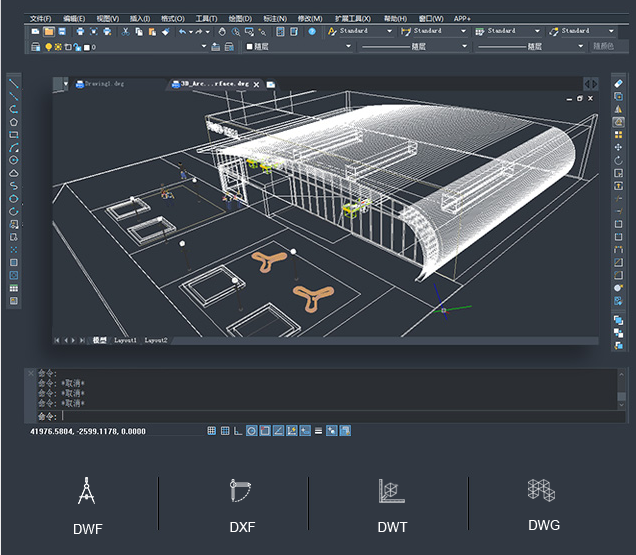Toggle ortho mode in status bar
The image size is (636, 555).
coord(238,431)
